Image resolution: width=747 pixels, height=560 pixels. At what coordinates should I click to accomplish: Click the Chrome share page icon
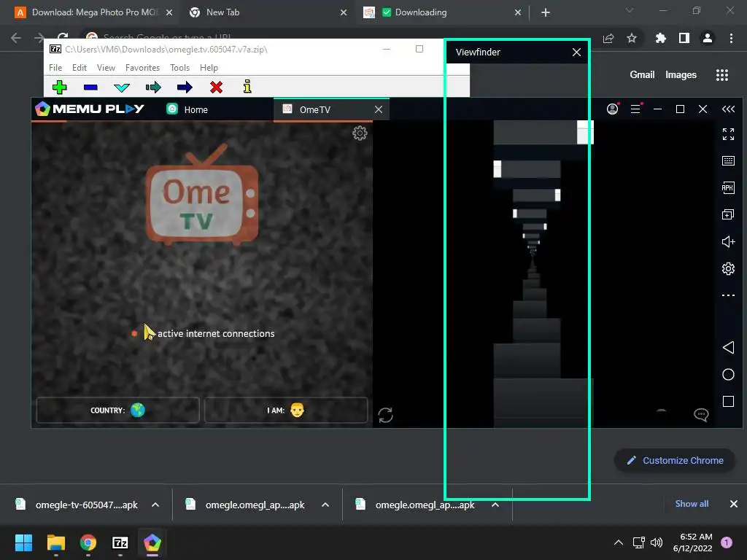(608, 38)
